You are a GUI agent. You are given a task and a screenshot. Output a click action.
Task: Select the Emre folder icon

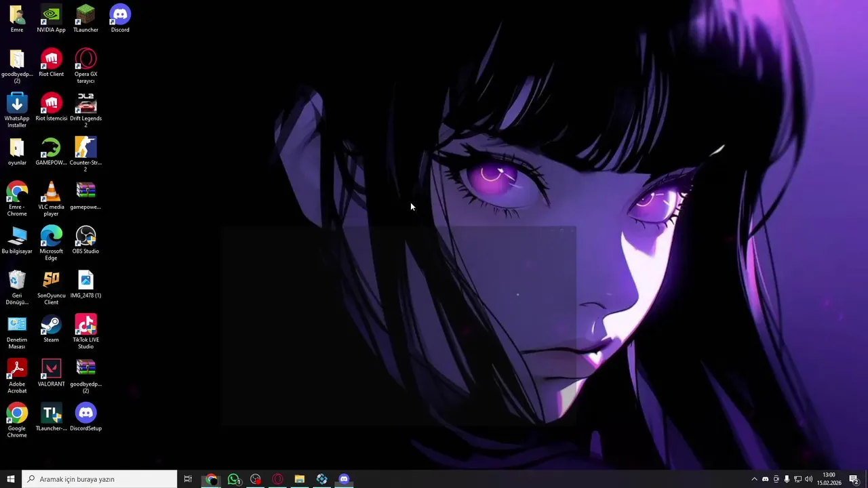pos(17,18)
